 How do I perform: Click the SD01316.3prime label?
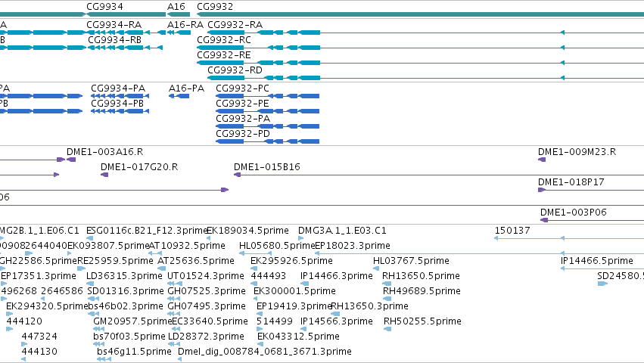coord(126,291)
